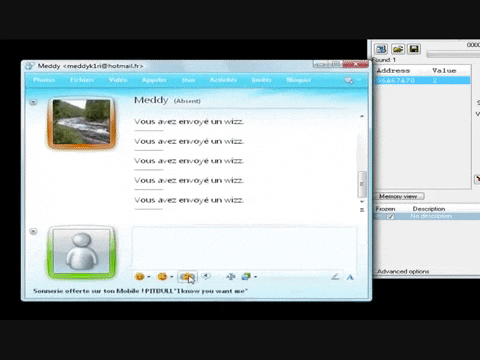Open the Photos menu item
This screenshot has width=480, height=360.
click(44, 80)
